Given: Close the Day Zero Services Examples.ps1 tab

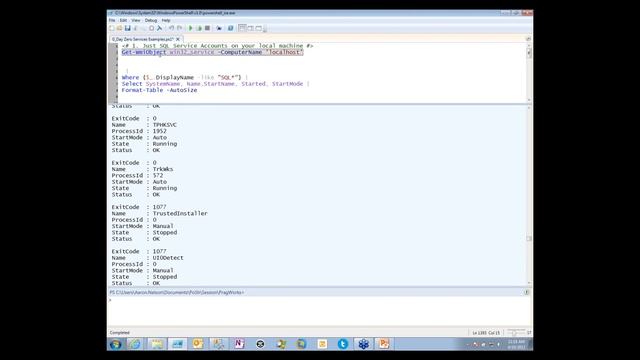Looking at the screenshot, I should [178, 39].
